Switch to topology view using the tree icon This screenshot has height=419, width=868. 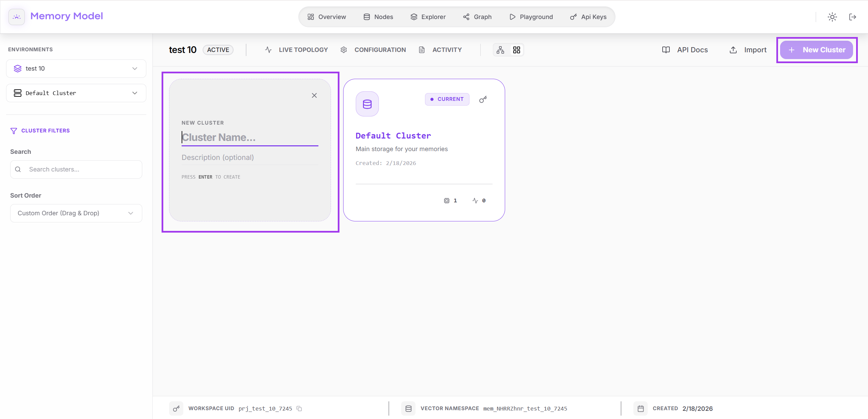500,50
